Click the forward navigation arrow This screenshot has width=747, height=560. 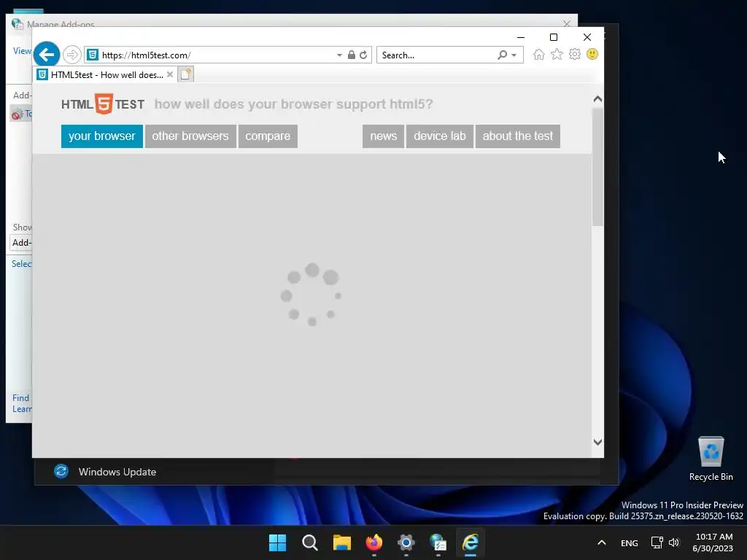pyautogui.click(x=72, y=55)
